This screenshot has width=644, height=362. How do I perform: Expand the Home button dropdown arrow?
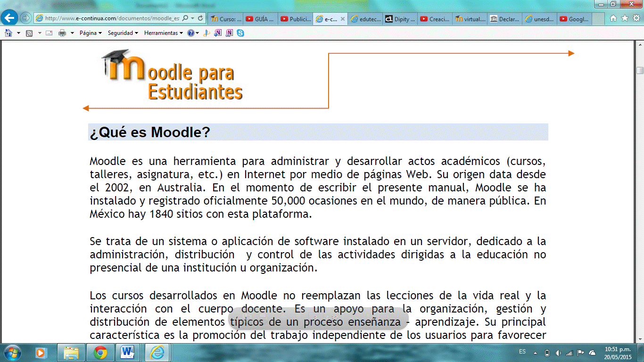[18, 33]
